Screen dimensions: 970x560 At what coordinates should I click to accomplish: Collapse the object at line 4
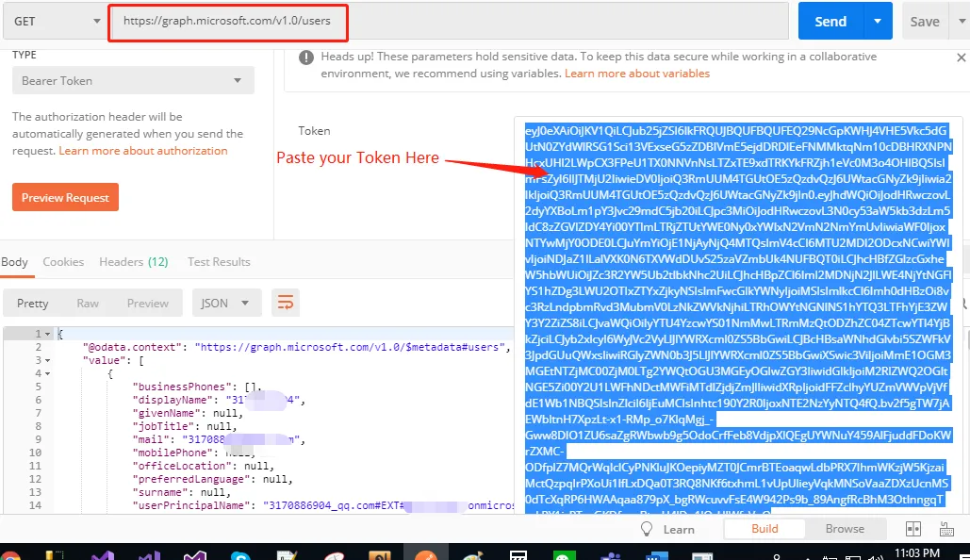coord(48,373)
